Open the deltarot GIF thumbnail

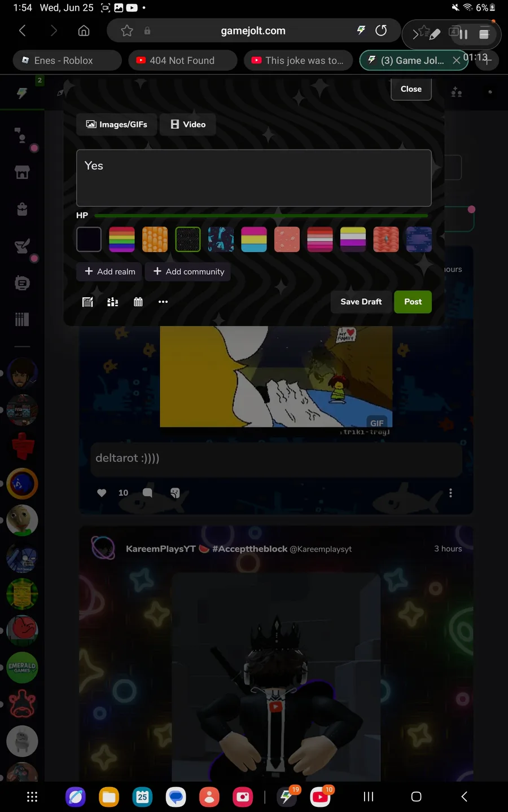[276, 376]
